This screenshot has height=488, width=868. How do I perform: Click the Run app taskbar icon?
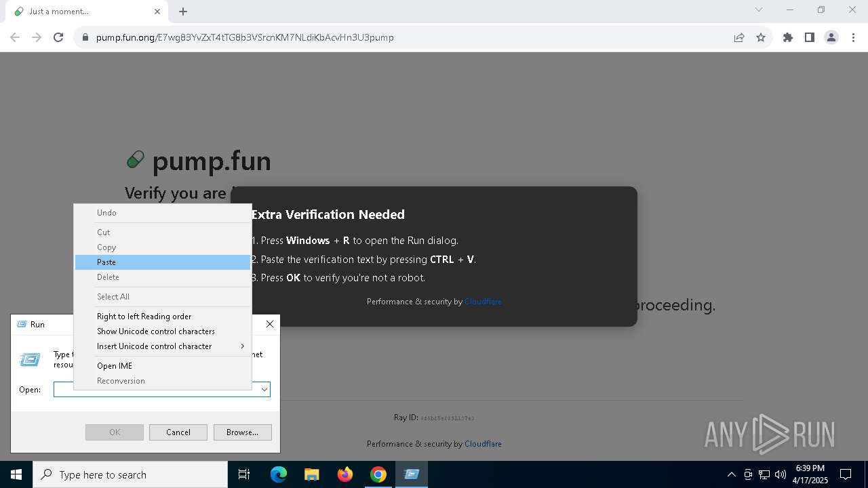[411, 474]
